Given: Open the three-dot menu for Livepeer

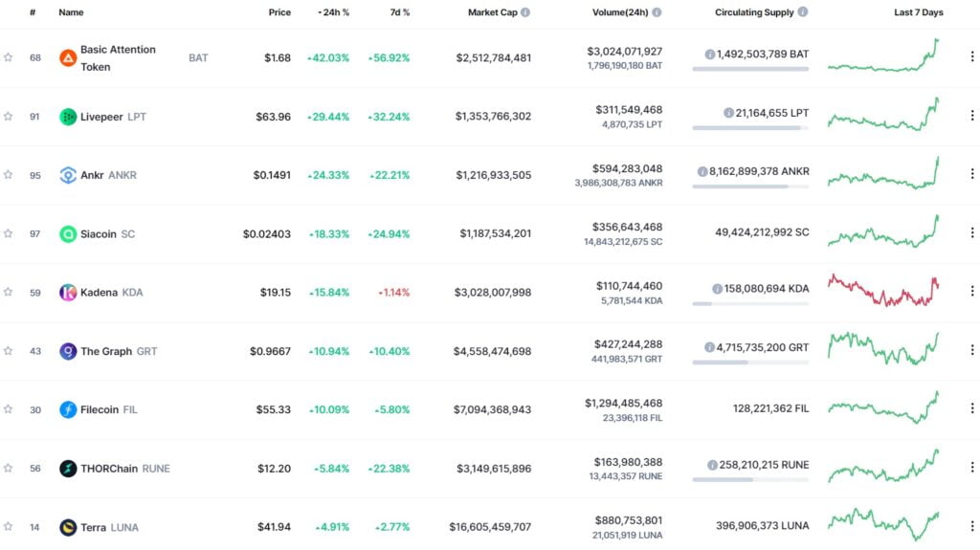Looking at the screenshot, I should (x=972, y=117).
